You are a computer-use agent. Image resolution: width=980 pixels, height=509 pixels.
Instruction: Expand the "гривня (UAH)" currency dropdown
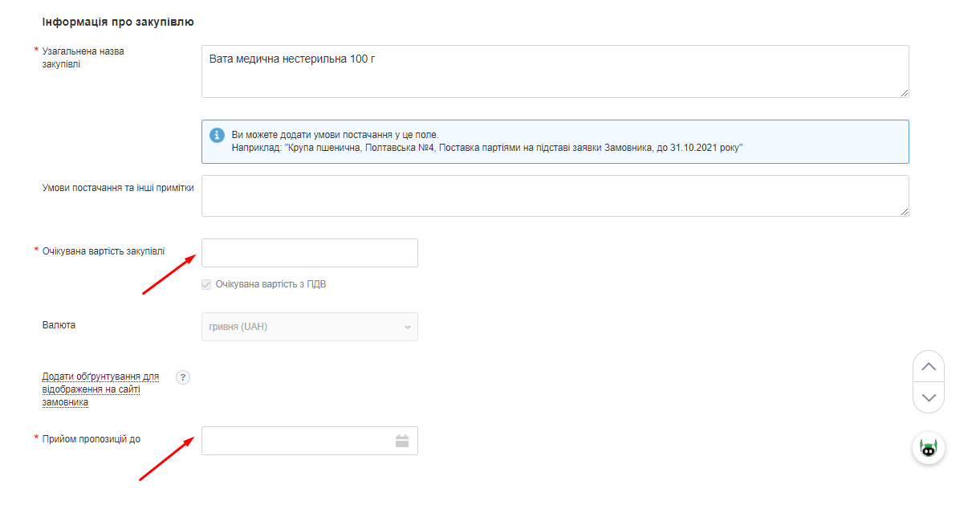coord(309,327)
